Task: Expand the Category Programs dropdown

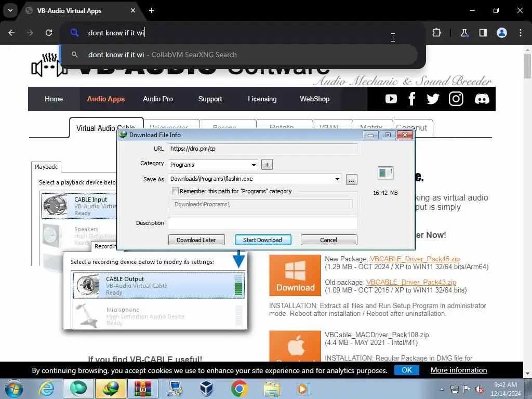Action: [254, 165]
